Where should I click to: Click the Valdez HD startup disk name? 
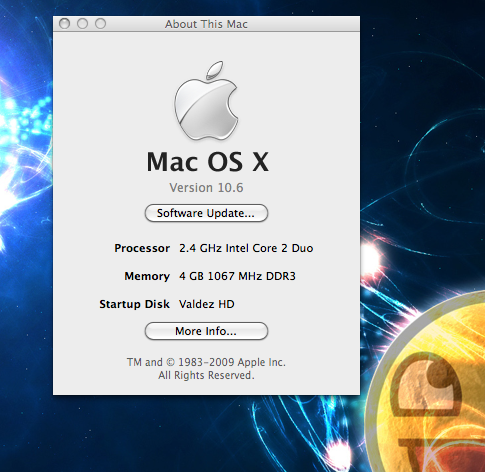207,304
